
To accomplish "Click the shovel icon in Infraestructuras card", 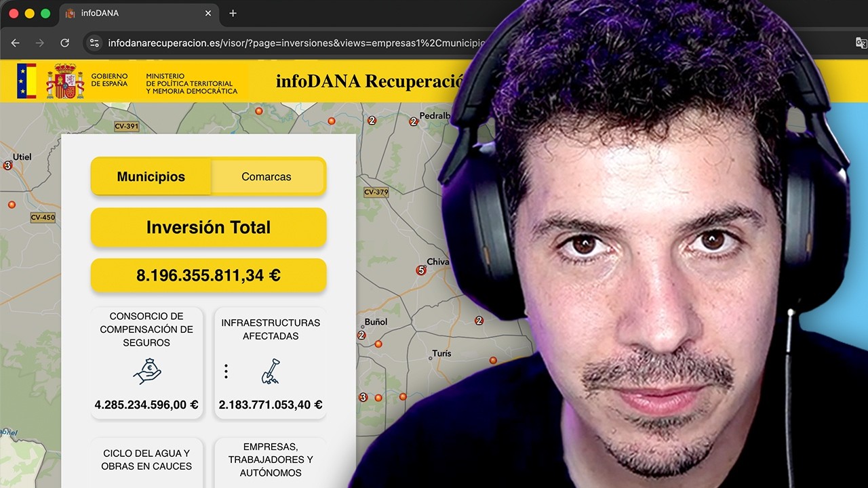I will 271,371.
